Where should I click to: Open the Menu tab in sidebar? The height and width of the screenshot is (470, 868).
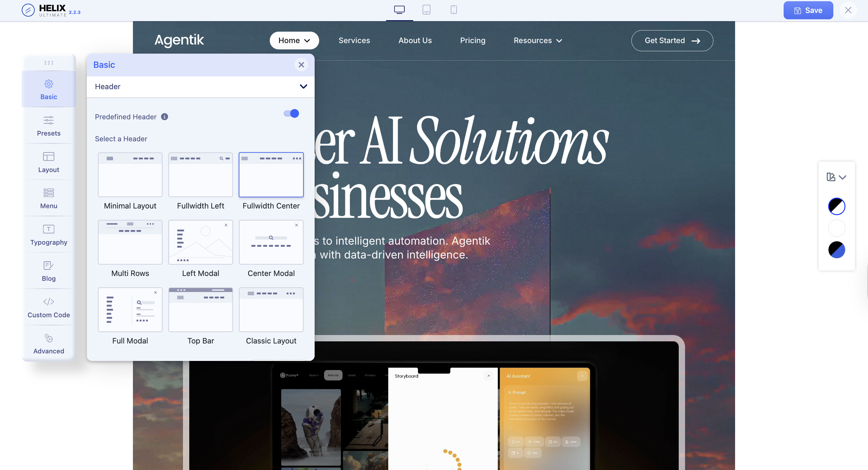pyautogui.click(x=49, y=198)
